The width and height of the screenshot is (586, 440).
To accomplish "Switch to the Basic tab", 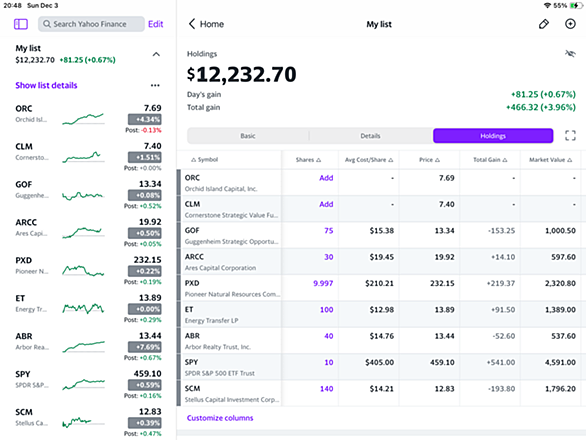I will coord(248,136).
